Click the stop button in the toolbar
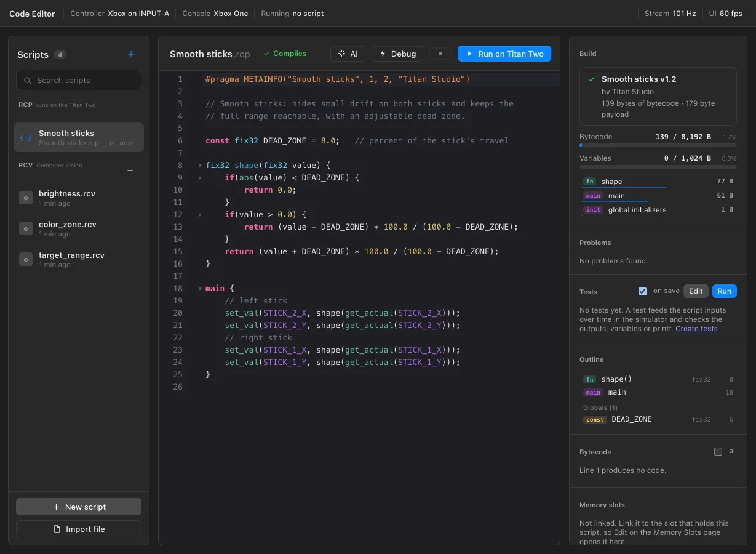The image size is (756, 554). coord(440,54)
